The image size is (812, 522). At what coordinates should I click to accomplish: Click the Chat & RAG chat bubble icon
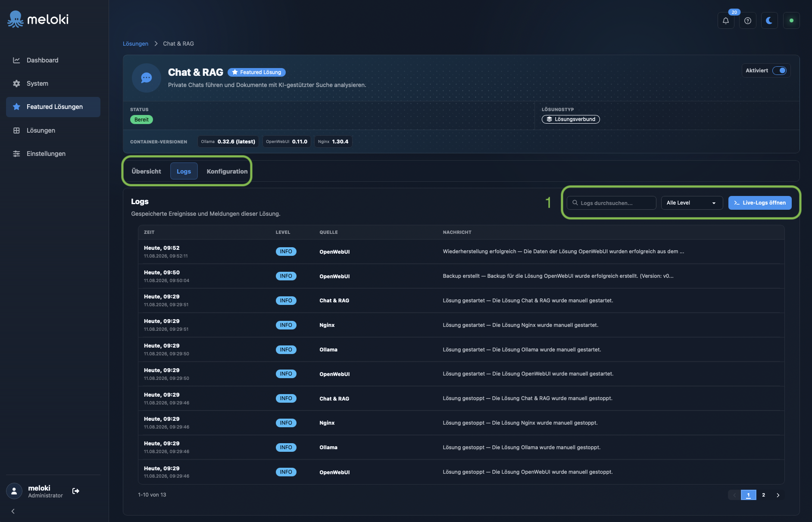[147, 78]
